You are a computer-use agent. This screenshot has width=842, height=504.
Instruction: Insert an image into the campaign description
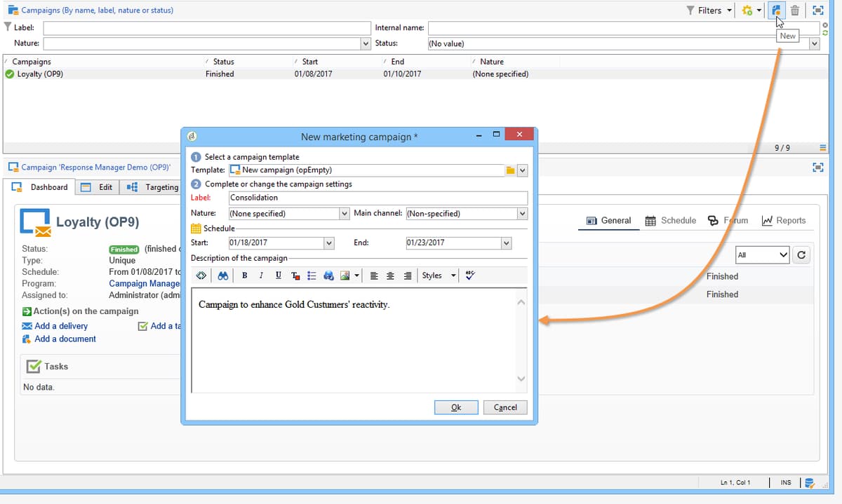pos(345,275)
